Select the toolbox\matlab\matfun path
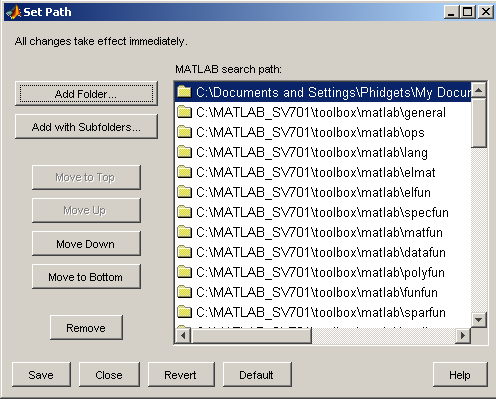Screen dimensions: 496x399 click(323, 232)
